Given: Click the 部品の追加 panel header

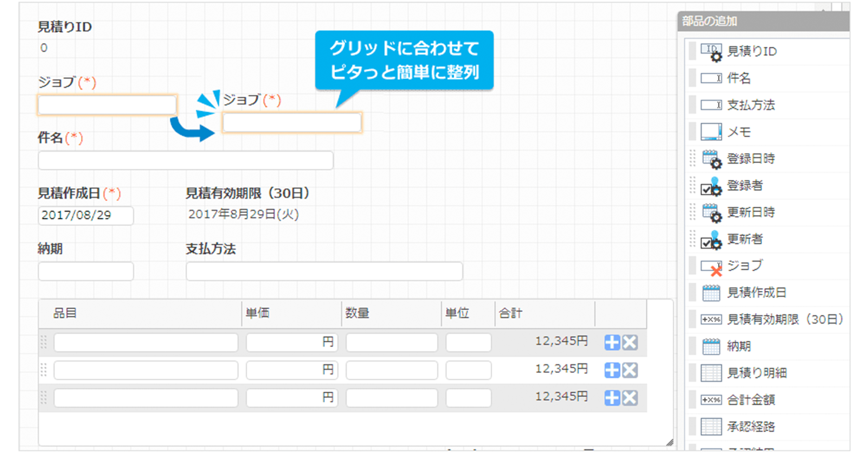Looking at the screenshot, I should click(764, 21).
